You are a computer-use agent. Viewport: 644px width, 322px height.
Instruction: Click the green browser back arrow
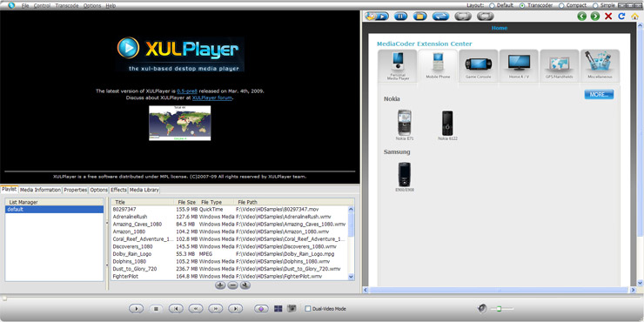581,16
